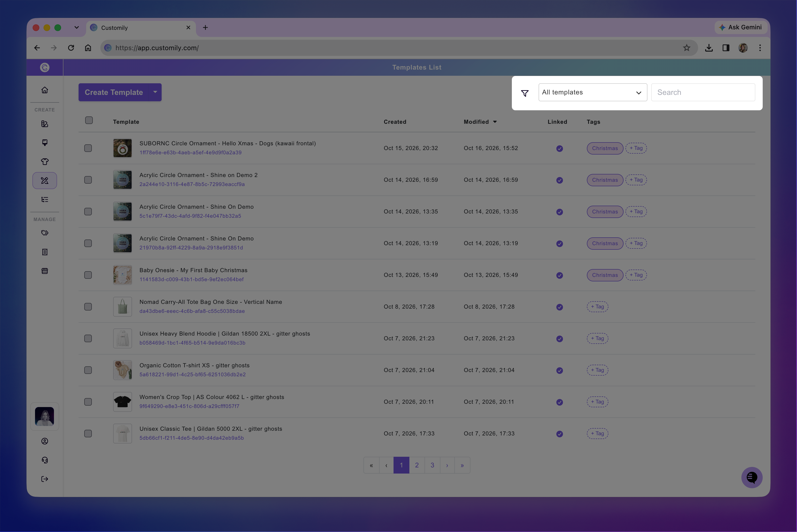
Task: Open the headset support icon
Action: [44, 460]
